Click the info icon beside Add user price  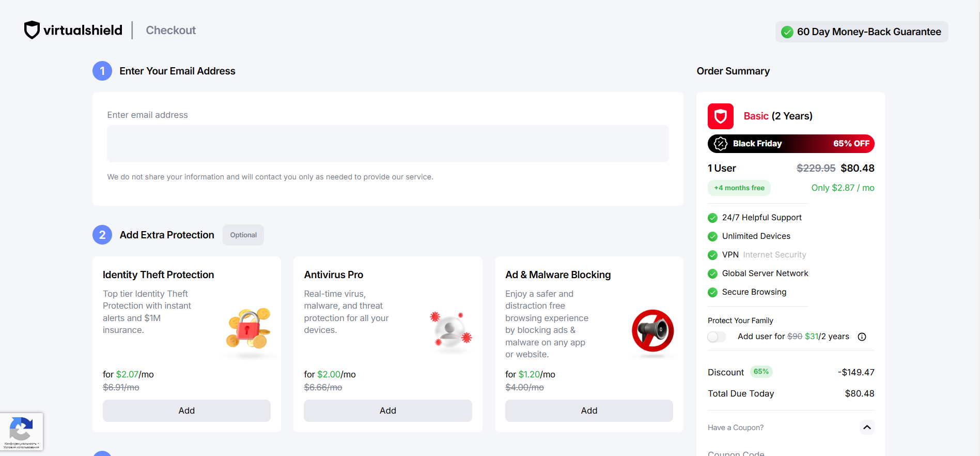click(x=862, y=337)
